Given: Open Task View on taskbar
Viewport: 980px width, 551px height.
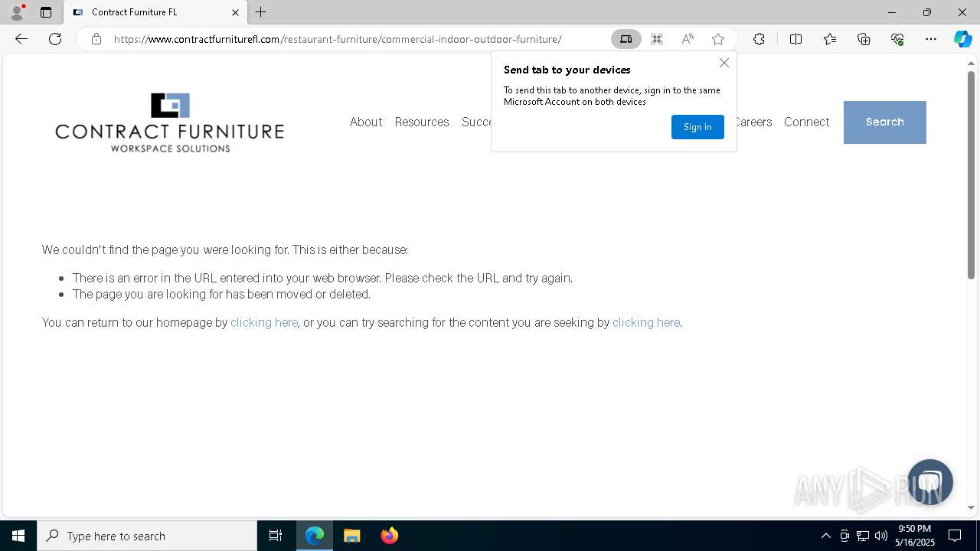Looking at the screenshot, I should [x=276, y=536].
